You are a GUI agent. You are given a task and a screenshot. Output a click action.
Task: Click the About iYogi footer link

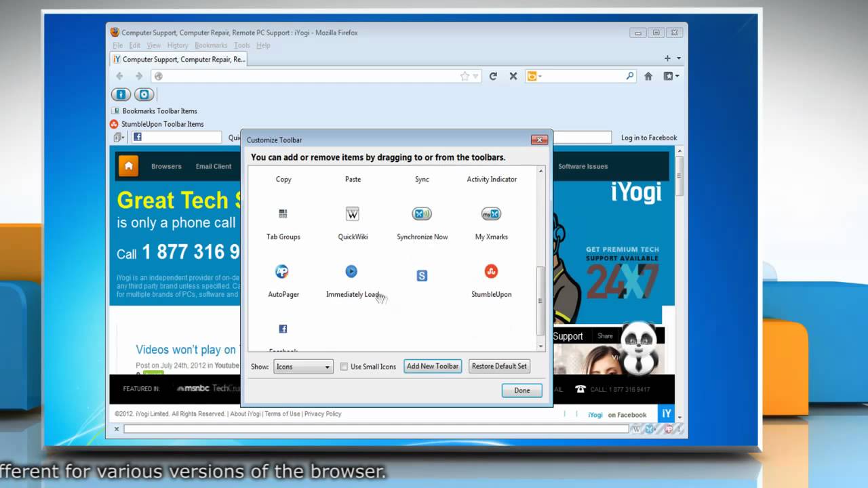coord(245,414)
